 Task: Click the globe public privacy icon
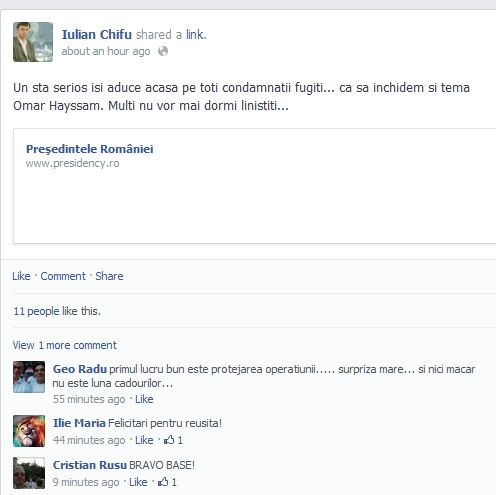point(163,51)
